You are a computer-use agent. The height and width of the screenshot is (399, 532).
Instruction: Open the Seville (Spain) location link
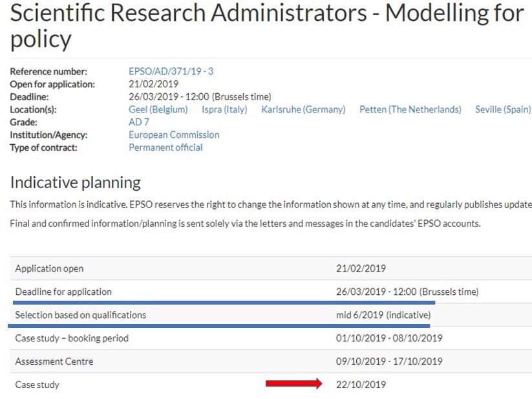502,109
